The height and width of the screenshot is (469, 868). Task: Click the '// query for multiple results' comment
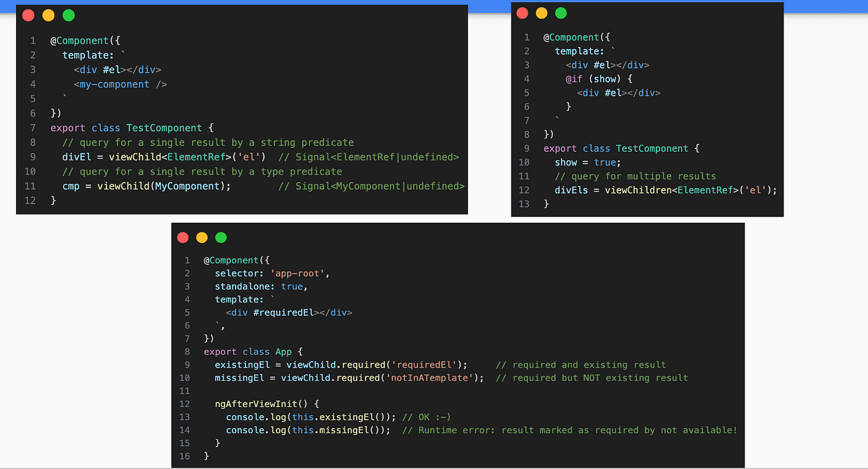[x=635, y=176]
